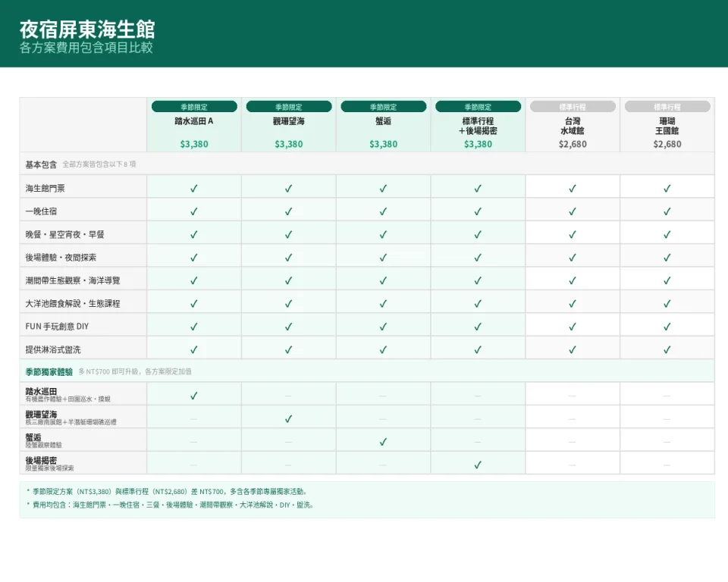Click the 晚餐・星空宵夜・早餐 checkmark in the 蟹逅 column
The height and width of the screenshot is (582, 728).
pos(384,234)
